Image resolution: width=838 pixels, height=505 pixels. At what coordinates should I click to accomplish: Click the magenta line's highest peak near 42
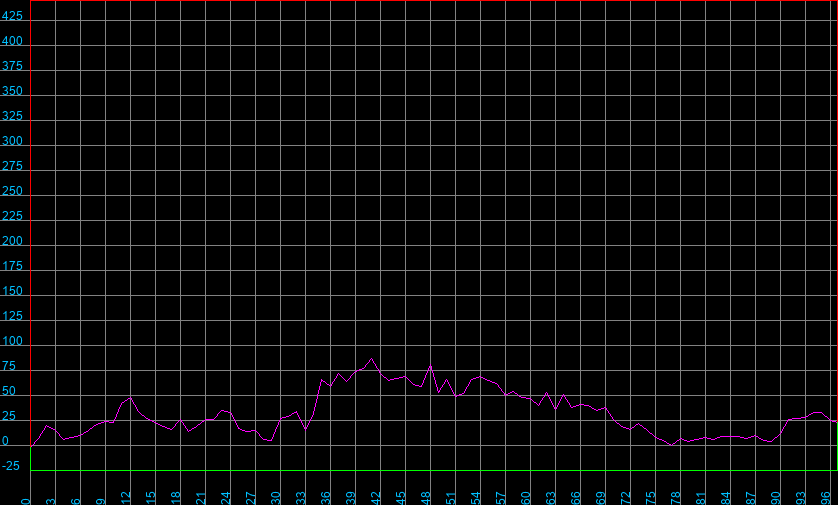coord(372,359)
